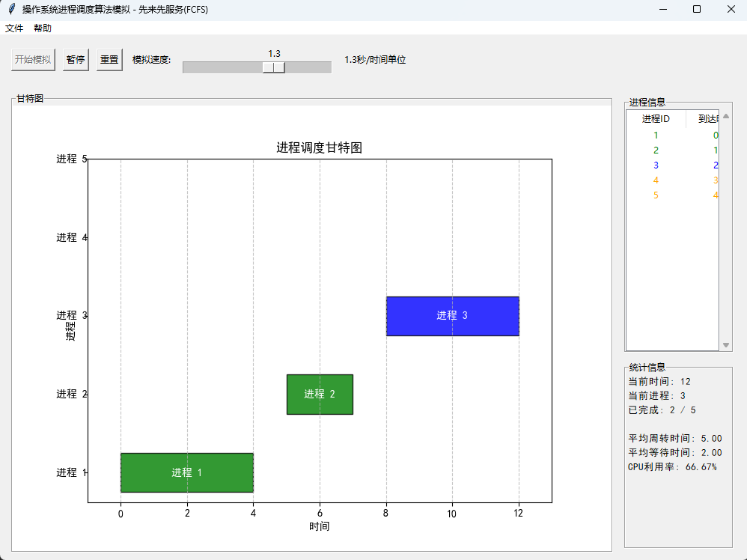Select process row 4 in the table
Screen dimensions: 747x560
point(672,180)
